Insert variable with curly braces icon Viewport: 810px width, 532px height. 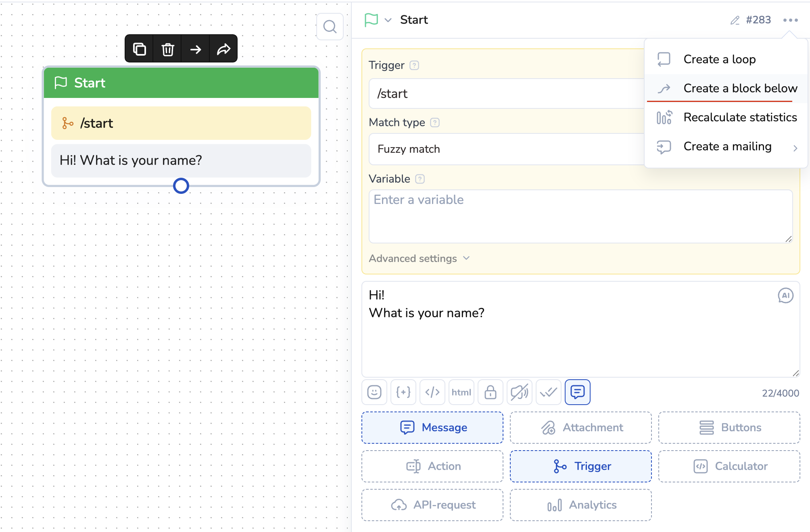point(403,392)
